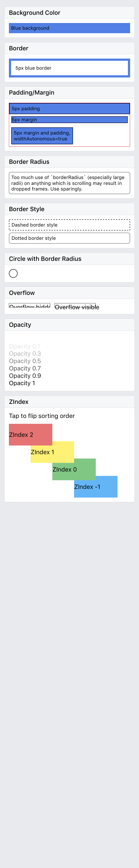Image resolution: width=139 pixels, height=868 pixels.
Task: Select the "Dashed border style" box
Action: click(x=69, y=225)
